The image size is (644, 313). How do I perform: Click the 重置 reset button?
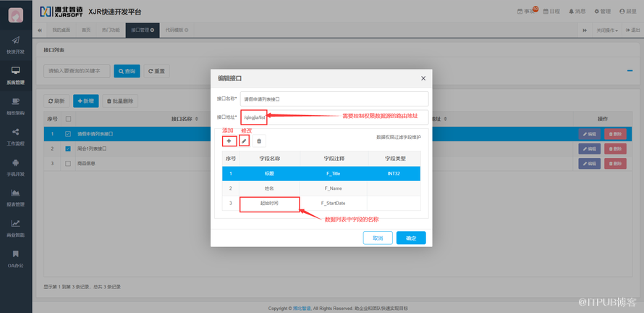tap(156, 71)
